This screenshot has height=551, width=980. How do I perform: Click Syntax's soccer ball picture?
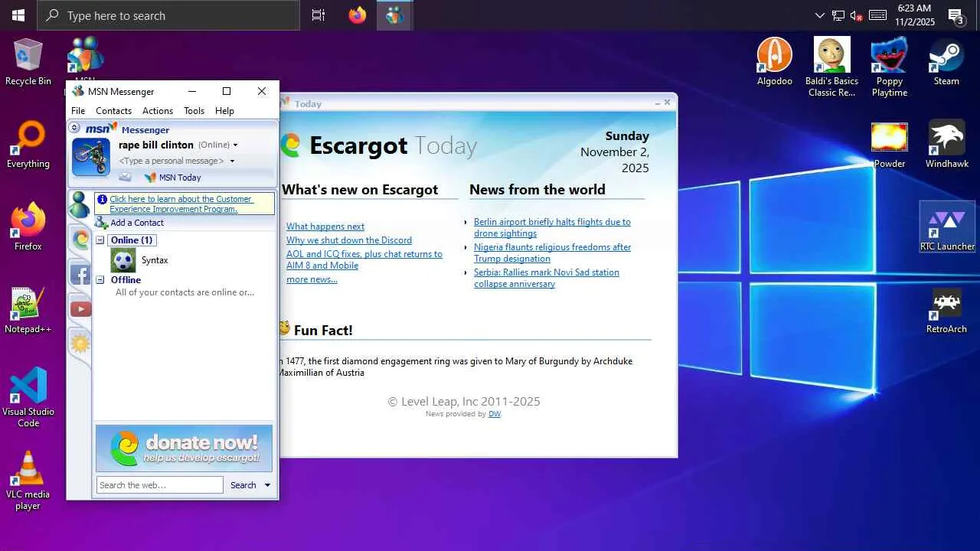coord(123,260)
